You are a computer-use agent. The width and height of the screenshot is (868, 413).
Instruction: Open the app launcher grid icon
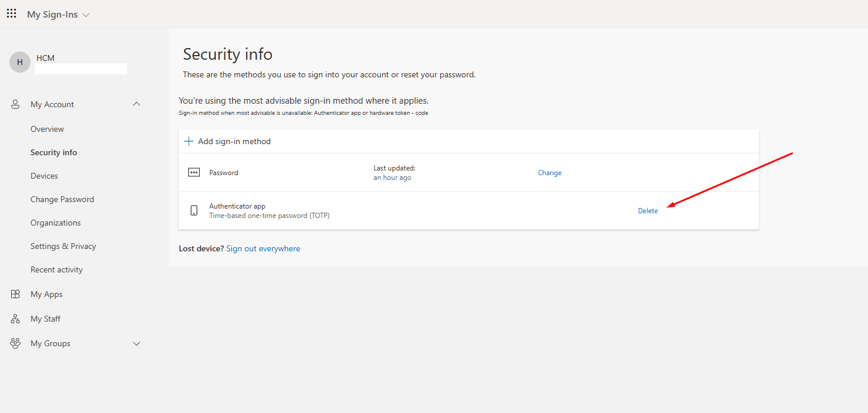(12, 14)
